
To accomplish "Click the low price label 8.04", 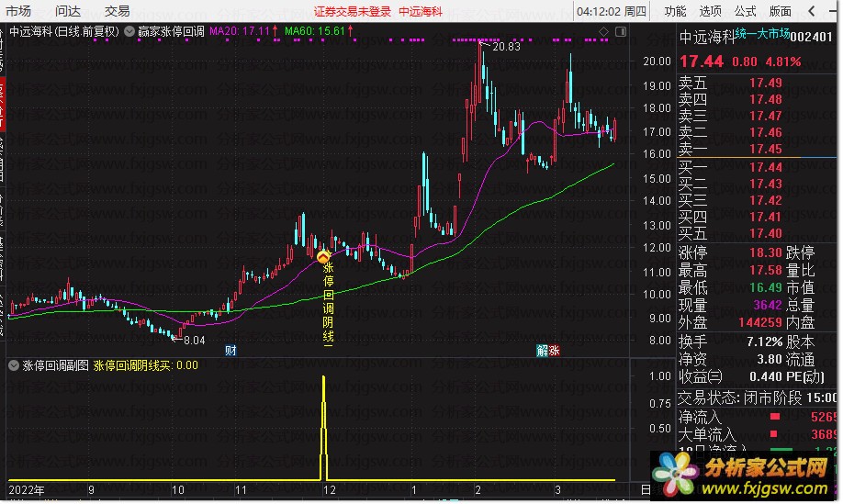I will point(194,341).
